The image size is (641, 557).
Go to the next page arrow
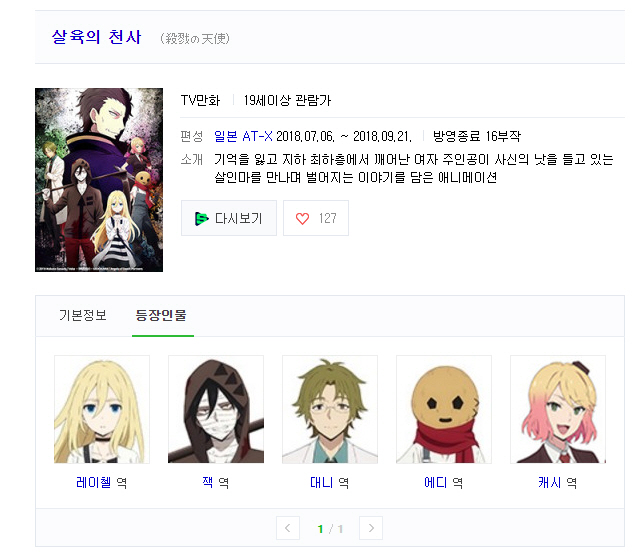click(371, 528)
